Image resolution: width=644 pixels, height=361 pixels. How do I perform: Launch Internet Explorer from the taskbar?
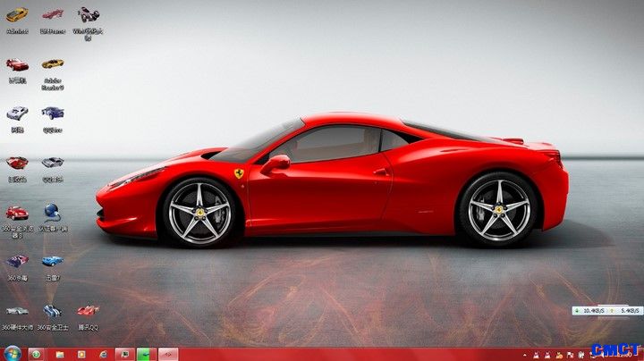(x=103, y=355)
